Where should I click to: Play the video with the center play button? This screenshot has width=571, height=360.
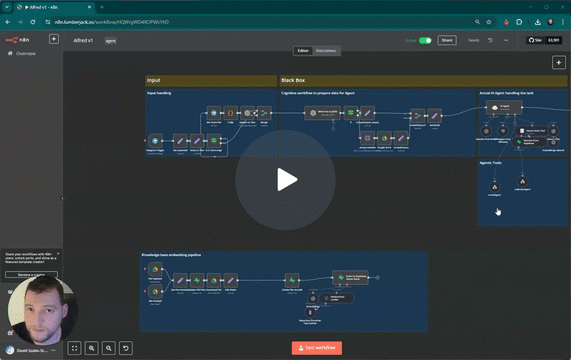point(285,180)
